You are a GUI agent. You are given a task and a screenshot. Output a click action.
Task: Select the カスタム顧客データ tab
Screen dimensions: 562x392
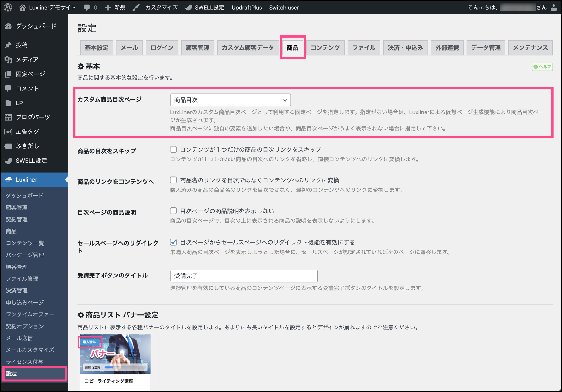(x=248, y=48)
